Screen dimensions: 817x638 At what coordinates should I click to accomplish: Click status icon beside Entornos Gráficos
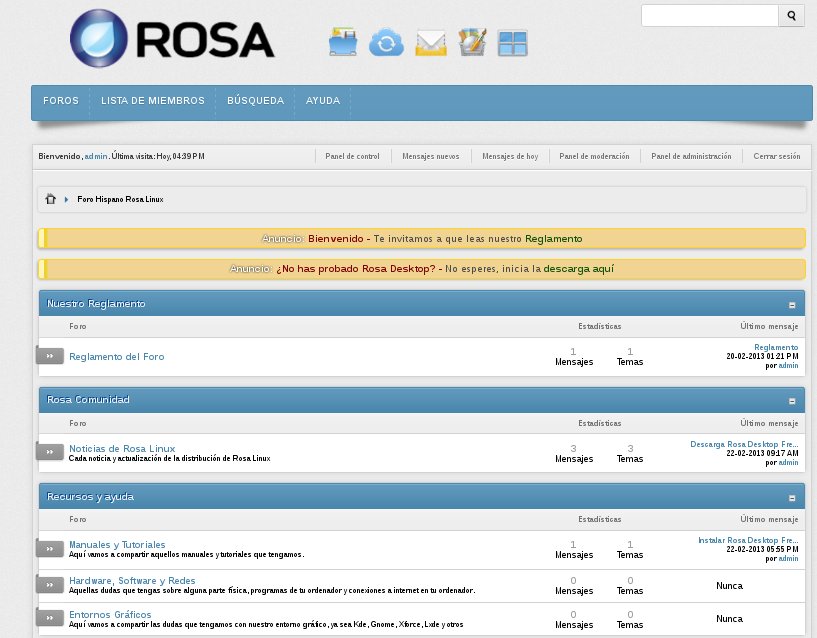[x=50, y=618]
